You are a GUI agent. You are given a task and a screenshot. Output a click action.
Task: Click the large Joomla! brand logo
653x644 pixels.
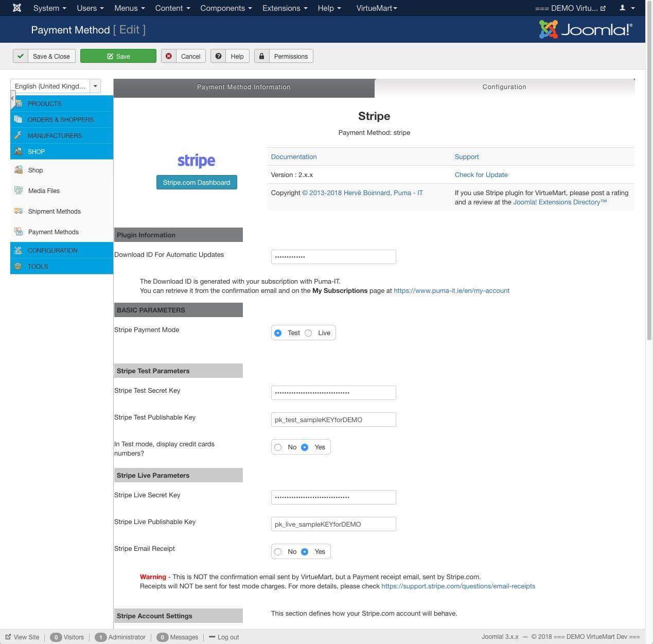(x=585, y=29)
